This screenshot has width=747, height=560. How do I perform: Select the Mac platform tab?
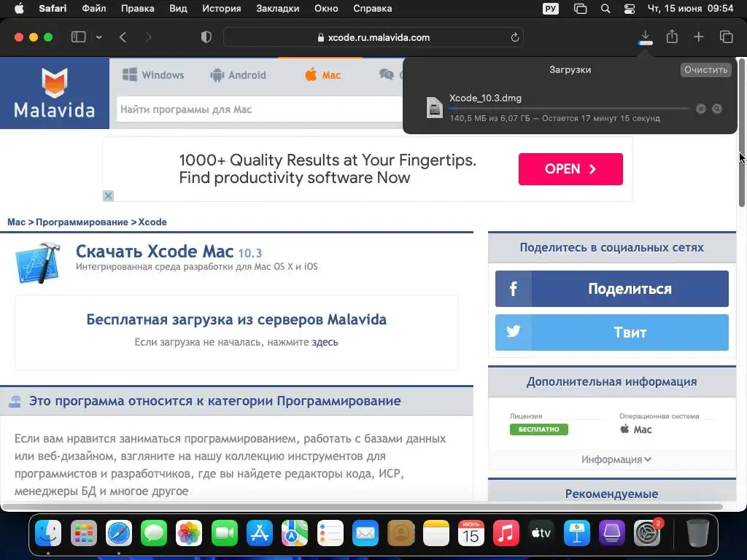[322, 75]
